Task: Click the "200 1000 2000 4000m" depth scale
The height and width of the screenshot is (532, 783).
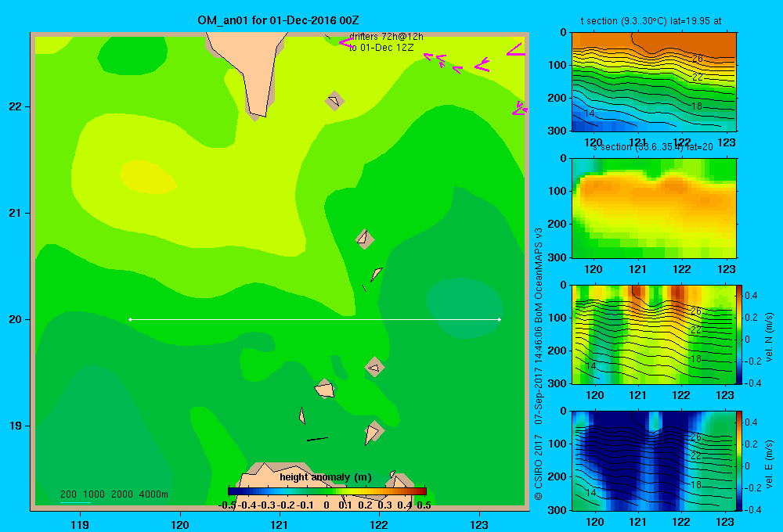Action: point(114,494)
